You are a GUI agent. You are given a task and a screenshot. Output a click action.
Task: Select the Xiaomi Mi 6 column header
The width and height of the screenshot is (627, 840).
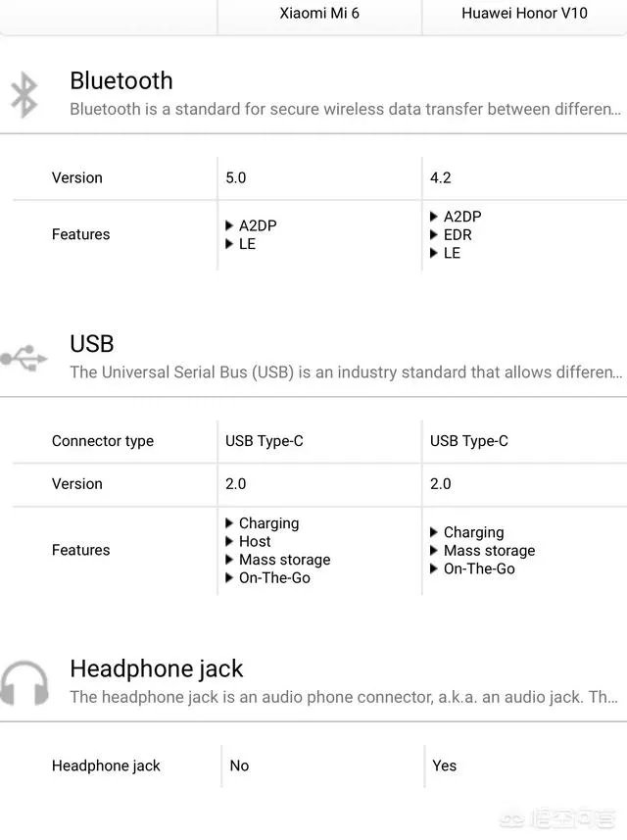tap(319, 14)
